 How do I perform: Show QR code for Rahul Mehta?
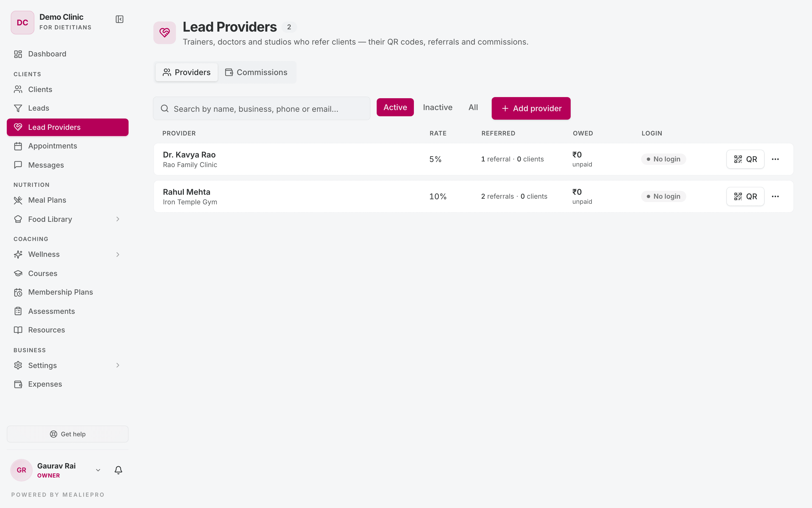tap(745, 196)
